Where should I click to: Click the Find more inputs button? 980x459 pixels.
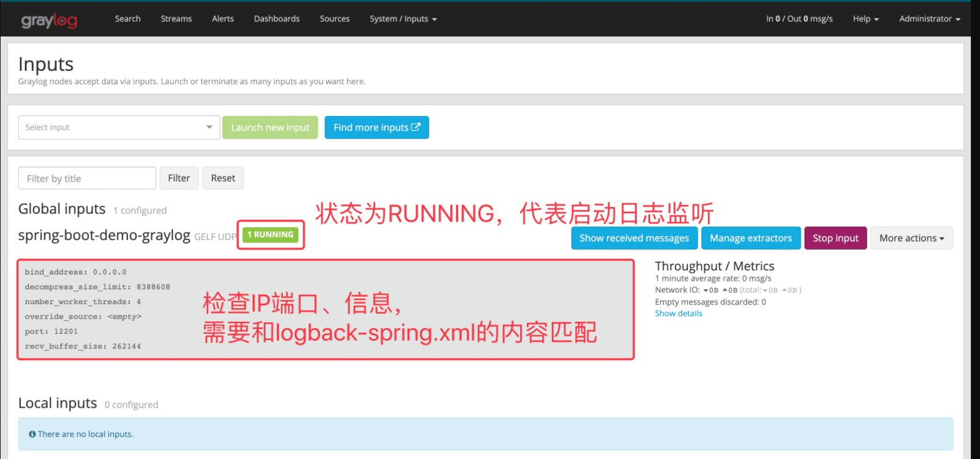pos(377,128)
